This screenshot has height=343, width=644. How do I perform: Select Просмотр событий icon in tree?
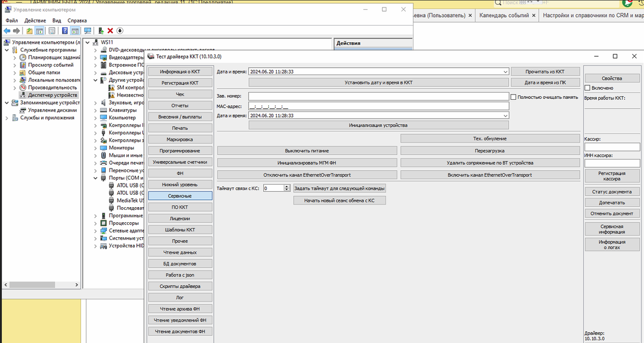pyautogui.click(x=23, y=64)
